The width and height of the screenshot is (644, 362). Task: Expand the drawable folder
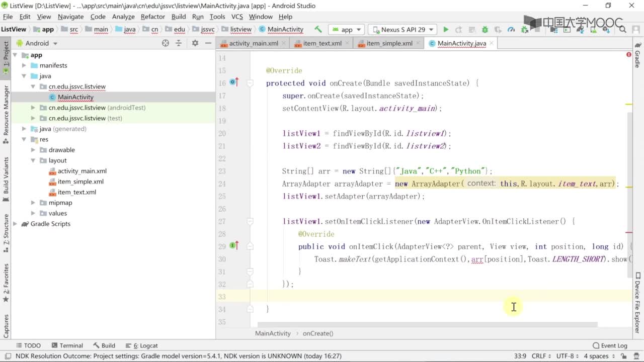click(x=33, y=150)
